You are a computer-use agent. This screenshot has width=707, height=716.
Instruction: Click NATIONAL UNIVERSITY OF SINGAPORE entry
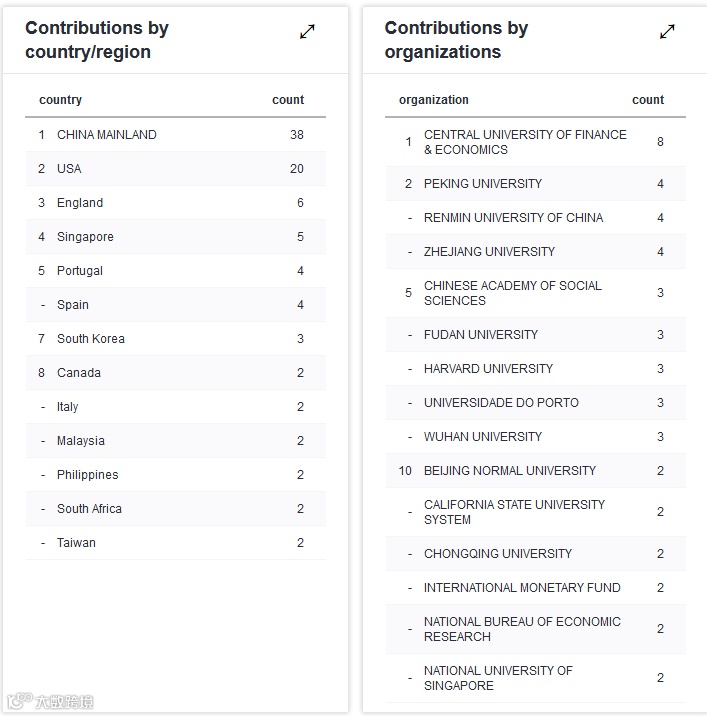pos(498,678)
